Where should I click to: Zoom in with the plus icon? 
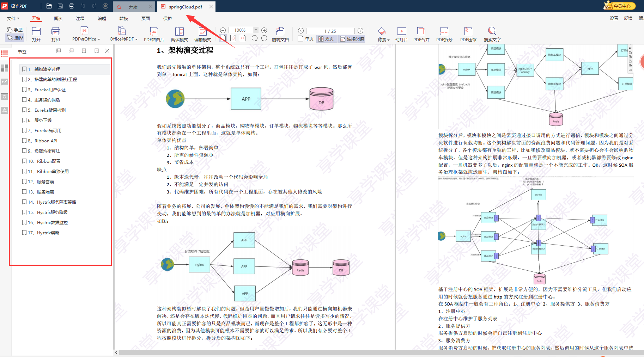coord(264,30)
